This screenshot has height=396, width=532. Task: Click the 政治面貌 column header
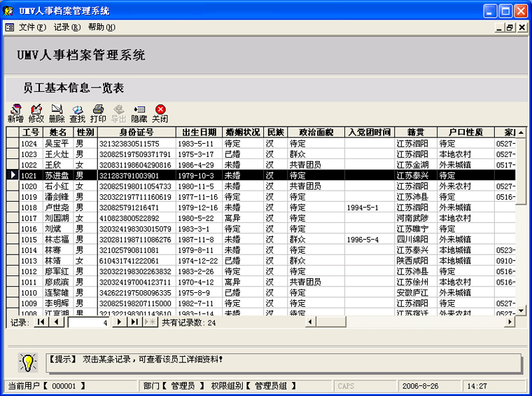[316, 132]
